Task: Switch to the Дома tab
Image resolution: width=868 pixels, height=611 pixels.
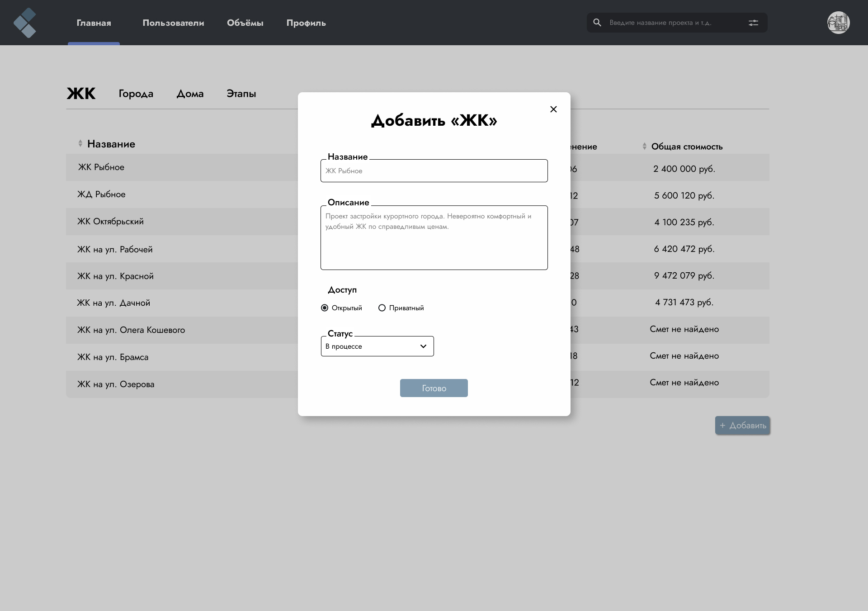Action: point(190,94)
